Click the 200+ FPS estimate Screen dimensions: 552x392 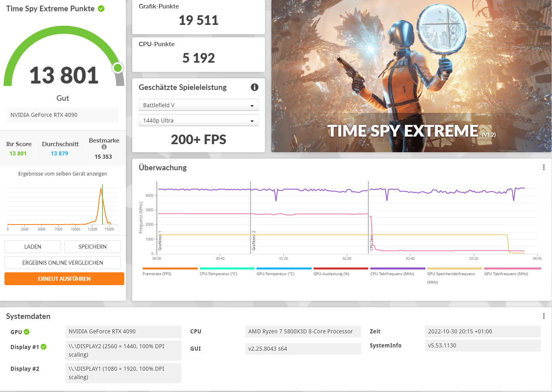click(199, 139)
